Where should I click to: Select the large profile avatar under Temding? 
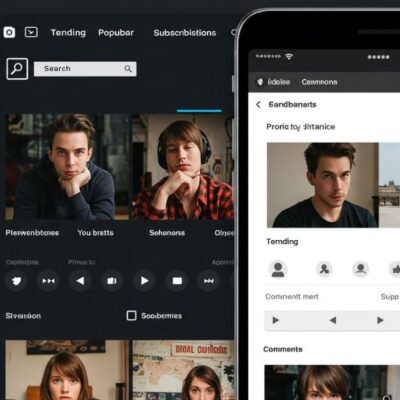pos(278,269)
